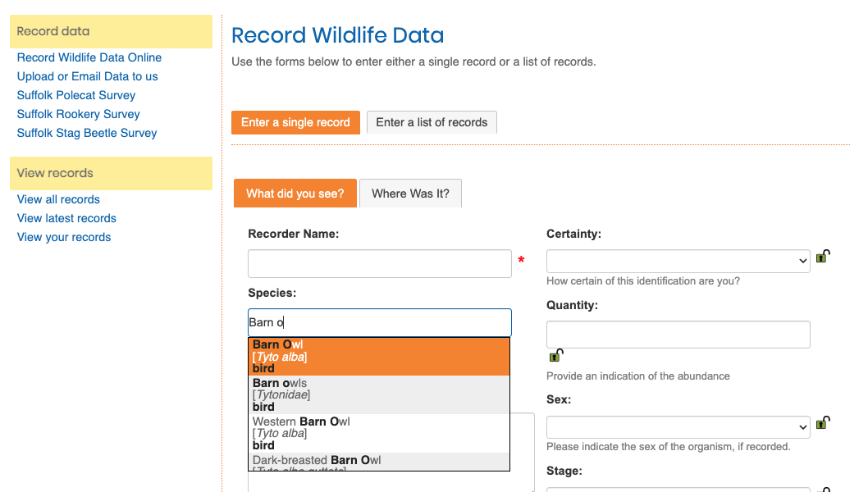
Task: Lock the Sex field value
Action: tap(823, 422)
